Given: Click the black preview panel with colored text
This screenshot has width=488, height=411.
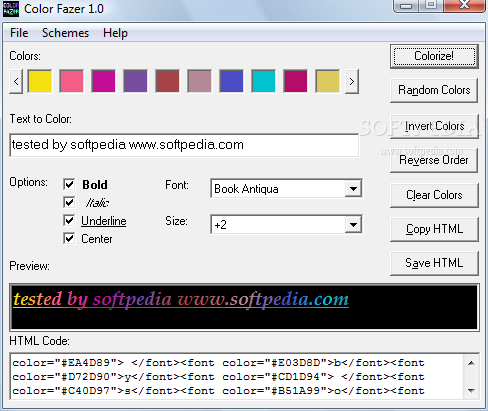Looking at the screenshot, I should tap(244, 307).
